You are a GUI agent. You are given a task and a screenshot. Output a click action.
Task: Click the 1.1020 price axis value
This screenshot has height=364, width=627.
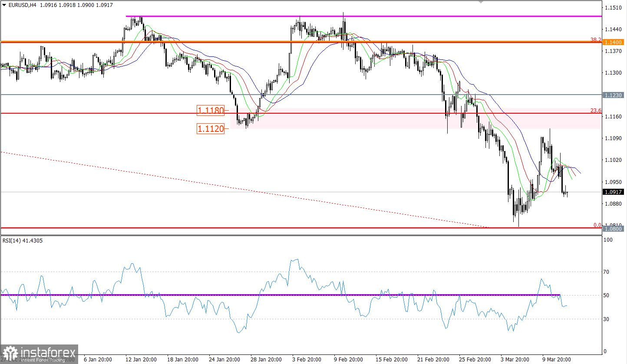point(614,160)
